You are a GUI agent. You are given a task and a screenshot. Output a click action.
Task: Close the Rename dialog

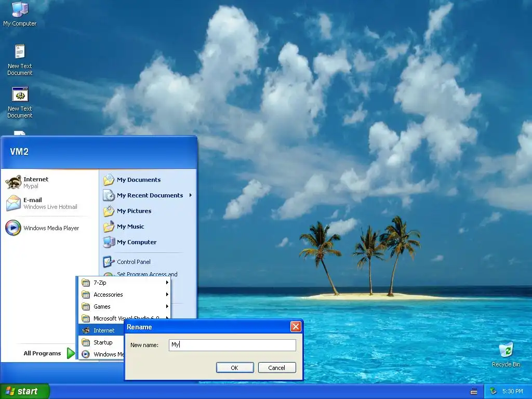click(296, 327)
